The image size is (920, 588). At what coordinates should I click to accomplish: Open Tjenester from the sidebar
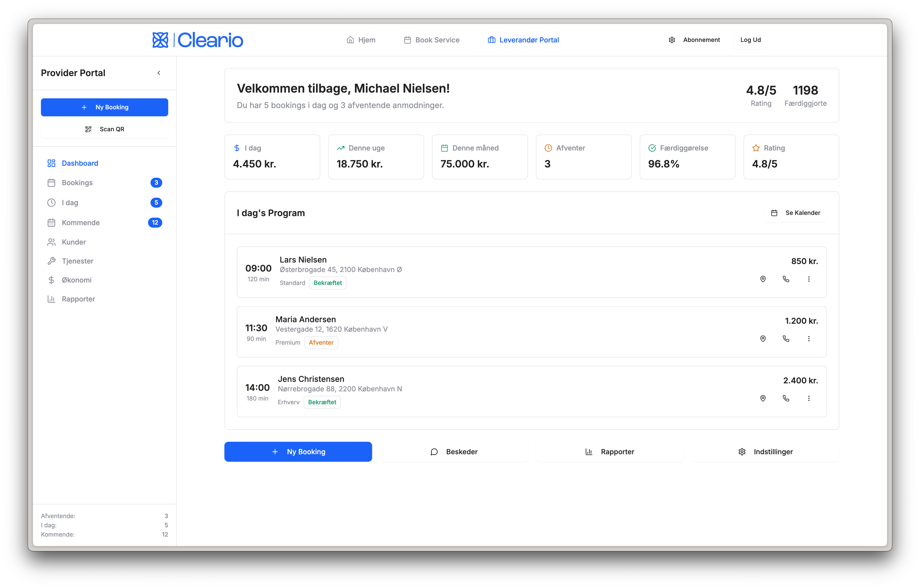(x=78, y=261)
